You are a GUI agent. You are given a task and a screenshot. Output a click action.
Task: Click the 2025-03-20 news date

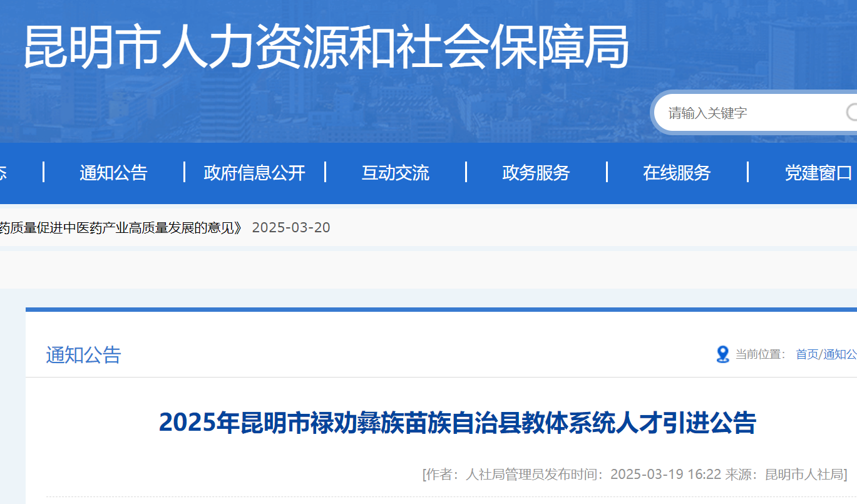291,227
